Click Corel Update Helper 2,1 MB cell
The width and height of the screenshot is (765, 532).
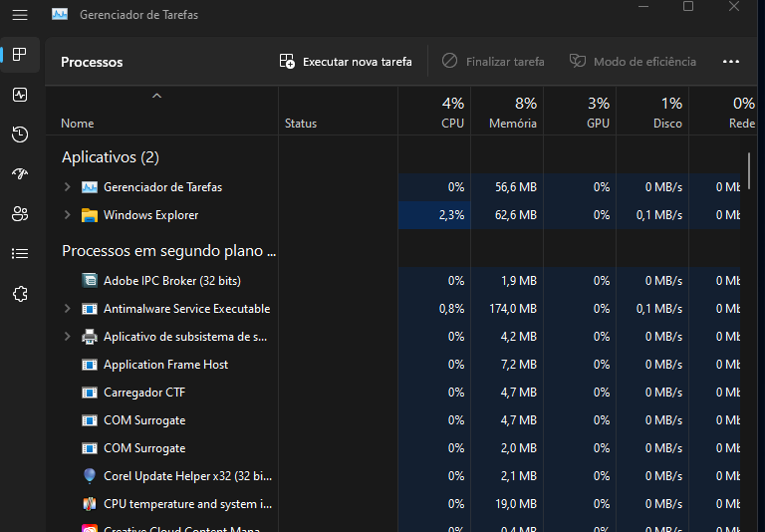coord(507,476)
